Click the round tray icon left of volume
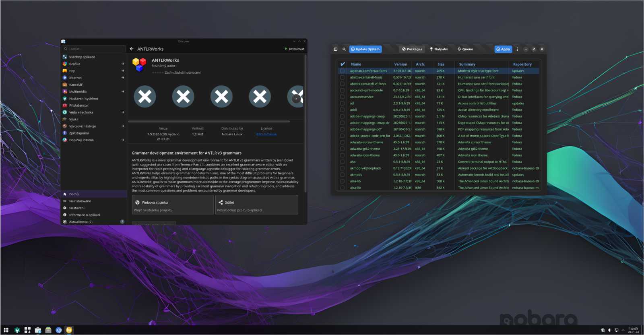This screenshot has width=644, height=335. 603,330
